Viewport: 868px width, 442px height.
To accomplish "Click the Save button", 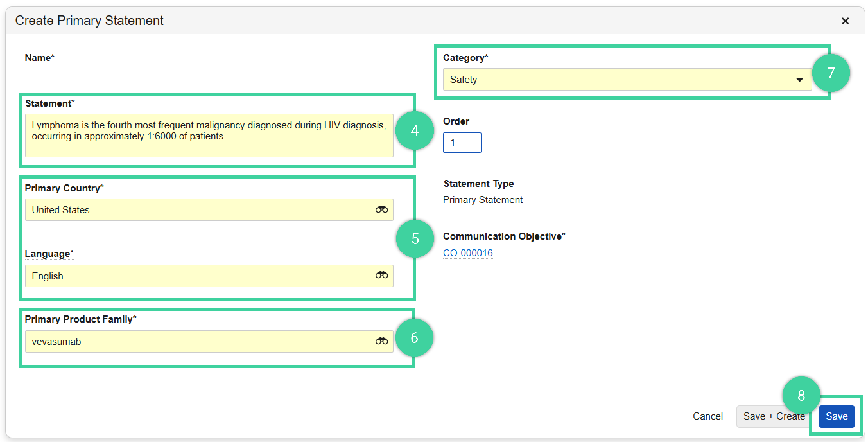I will 837,416.
